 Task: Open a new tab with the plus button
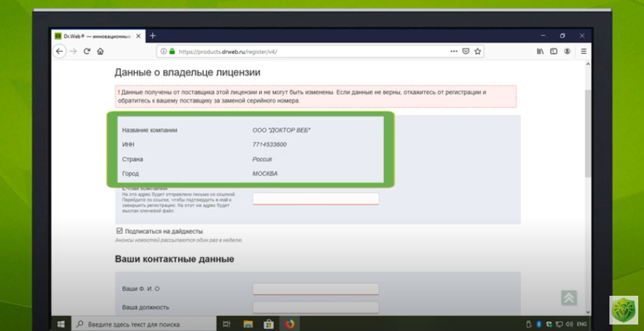pos(153,36)
